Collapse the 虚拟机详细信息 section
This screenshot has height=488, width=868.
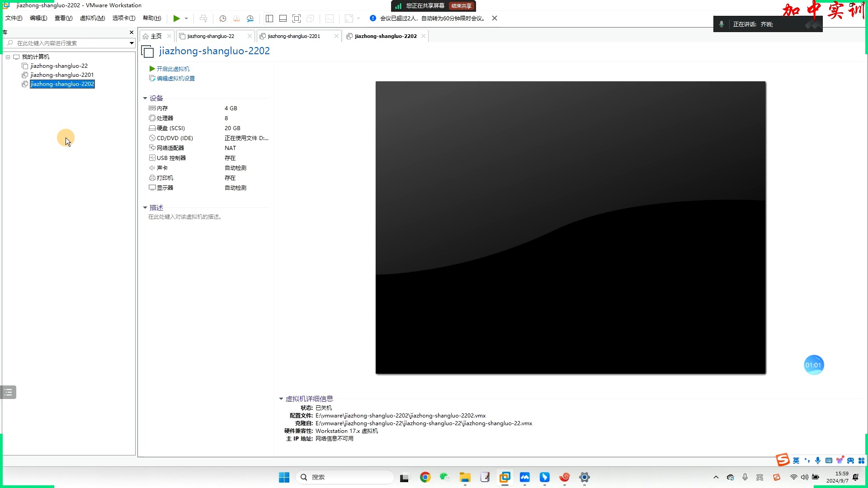pyautogui.click(x=281, y=399)
